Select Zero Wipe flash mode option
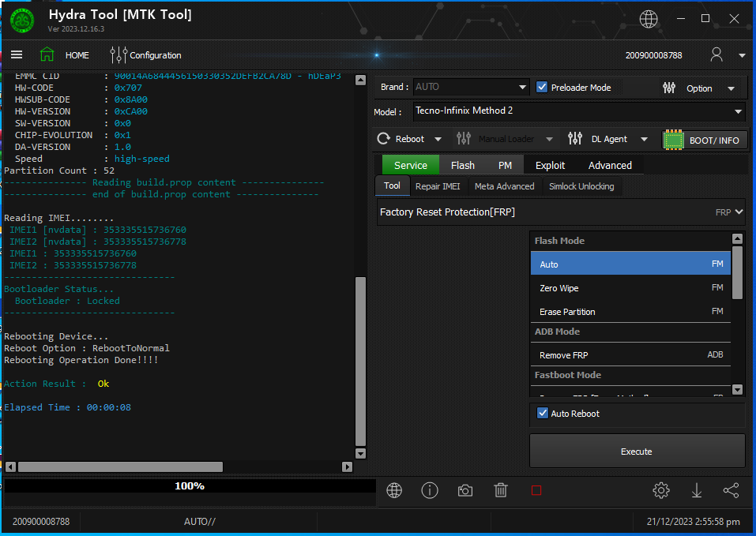This screenshot has height=536, width=756. [x=630, y=288]
